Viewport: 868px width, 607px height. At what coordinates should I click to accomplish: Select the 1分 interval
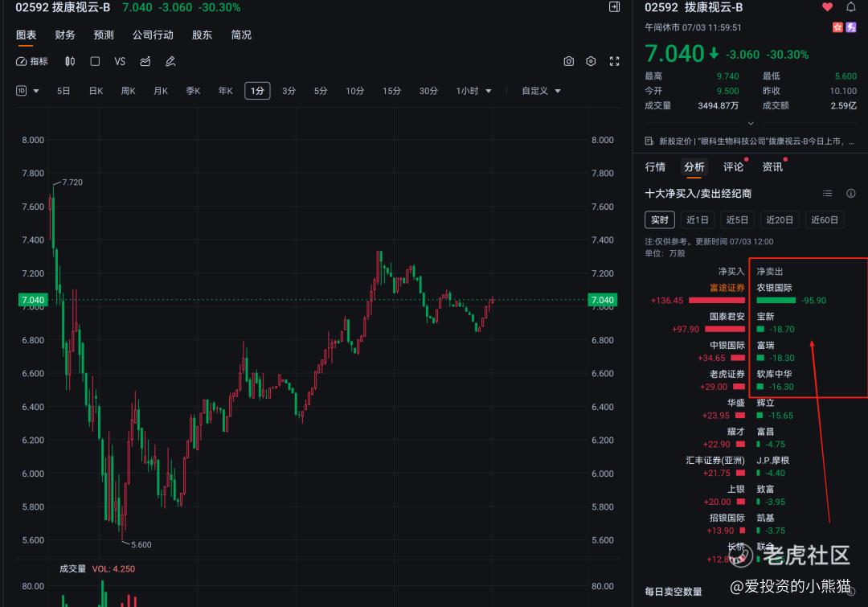[x=257, y=91]
